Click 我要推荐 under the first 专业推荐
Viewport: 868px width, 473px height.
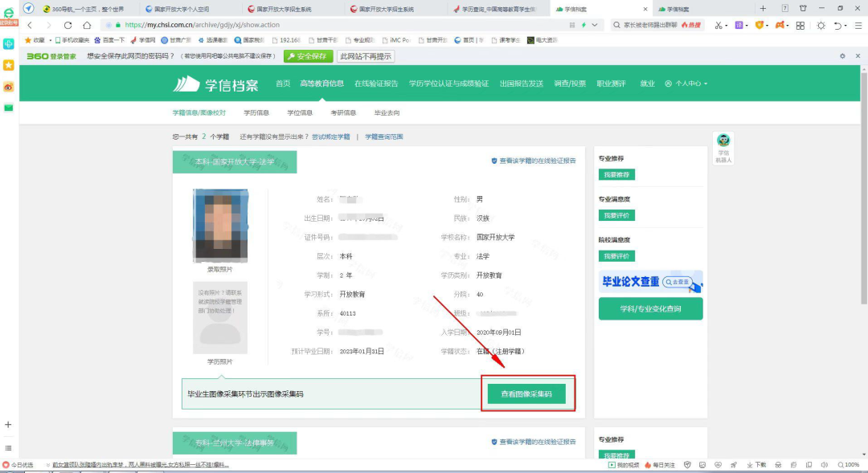616,175
